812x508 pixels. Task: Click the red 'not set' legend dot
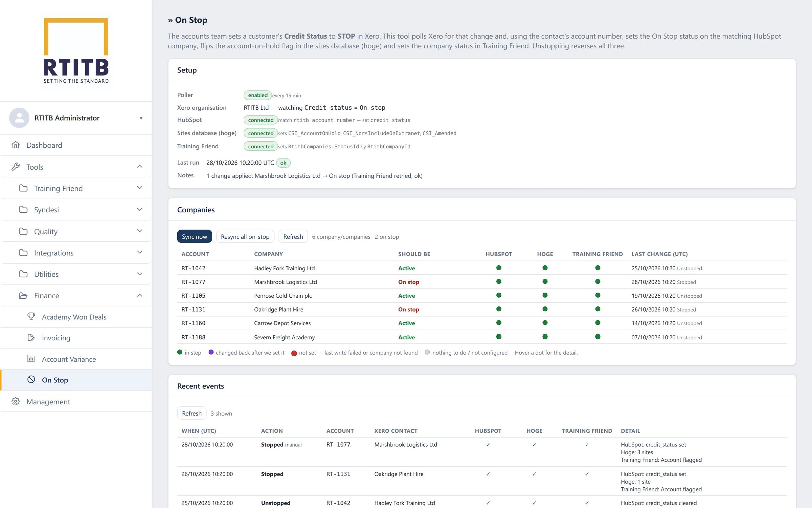[x=294, y=353]
